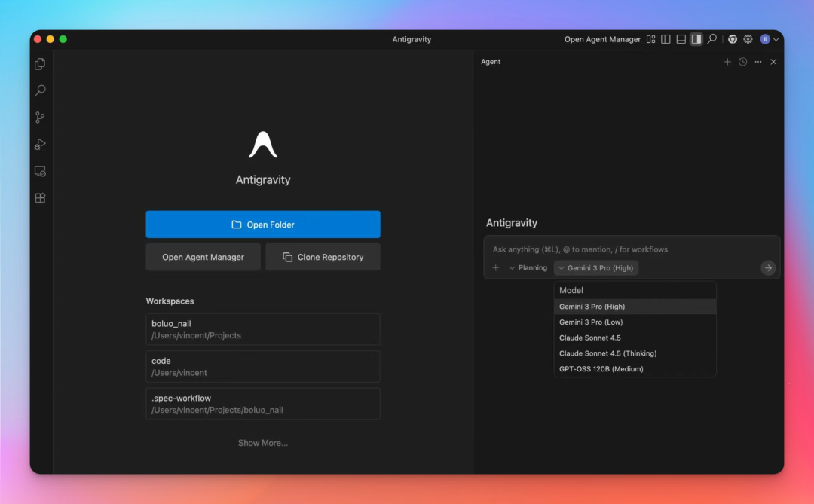This screenshot has width=814, height=504.
Task: Open Search from the activity bar
Action: [40, 90]
